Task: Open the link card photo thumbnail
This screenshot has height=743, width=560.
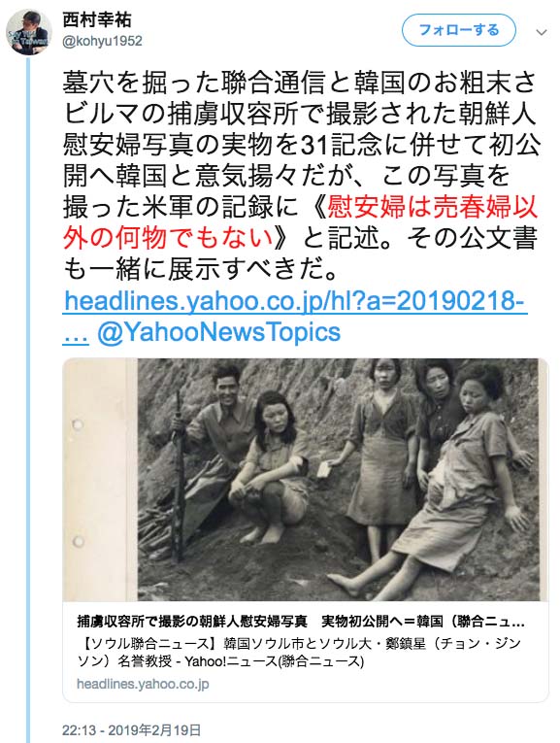Action: pyautogui.click(x=306, y=480)
